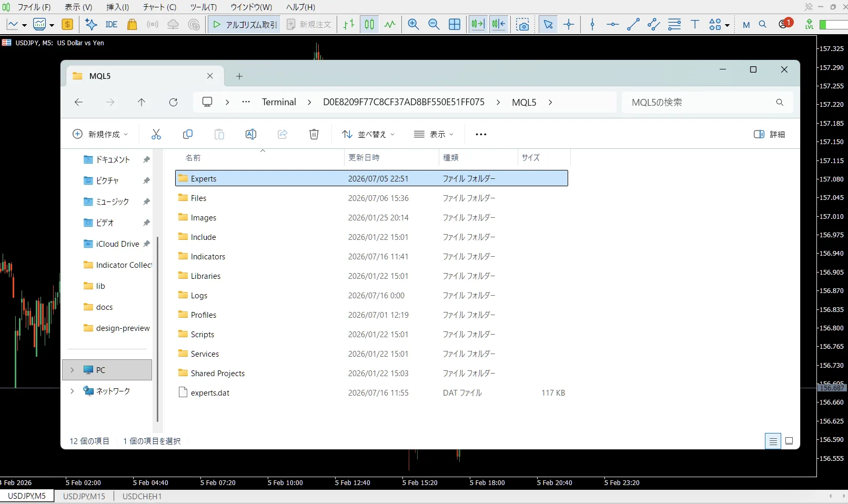Image resolution: width=848 pixels, height=504 pixels.
Task: Zoom in on the chart
Action: pyautogui.click(x=413, y=24)
